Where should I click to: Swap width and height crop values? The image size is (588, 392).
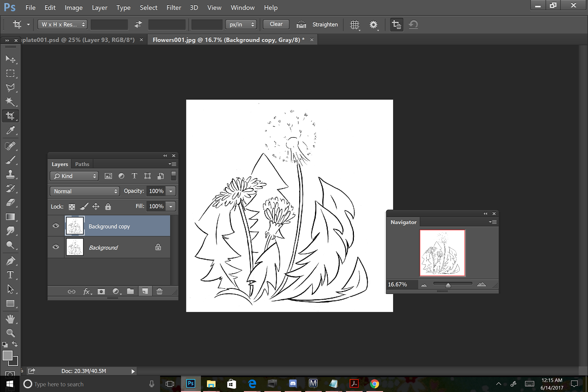pyautogui.click(x=138, y=25)
